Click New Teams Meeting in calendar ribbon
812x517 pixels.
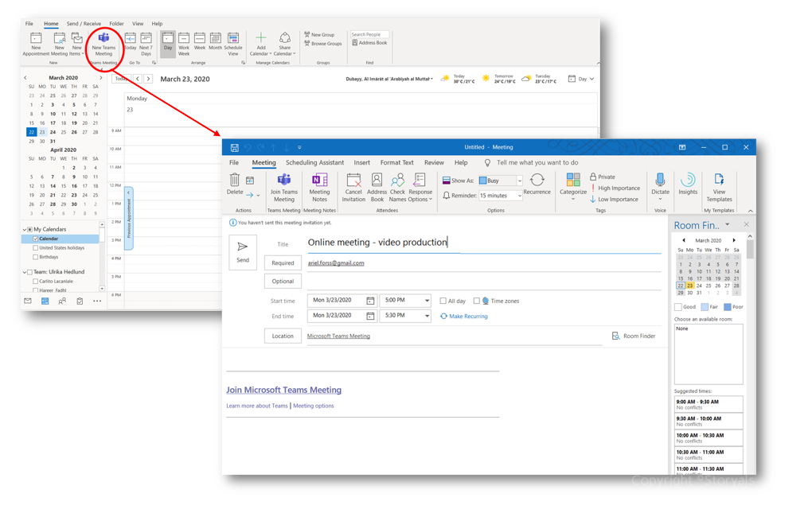click(x=103, y=44)
